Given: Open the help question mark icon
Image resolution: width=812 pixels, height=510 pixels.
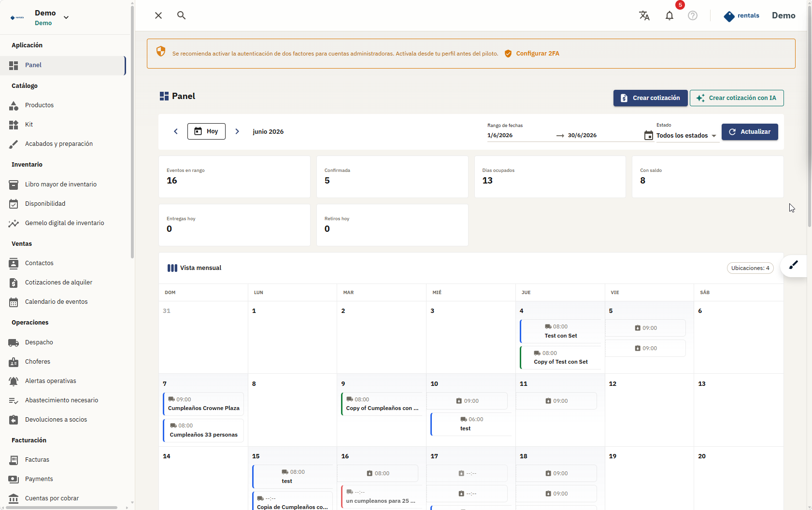Looking at the screenshot, I should 693,15.
